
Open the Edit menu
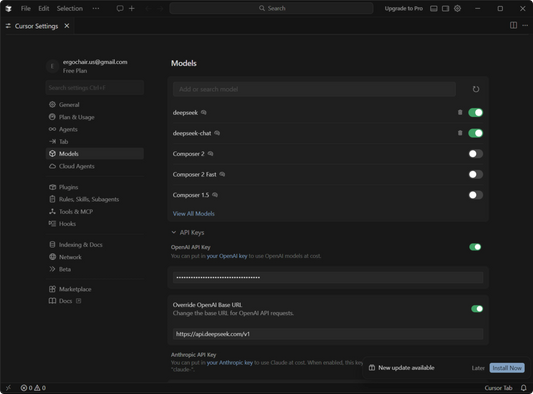(x=44, y=8)
